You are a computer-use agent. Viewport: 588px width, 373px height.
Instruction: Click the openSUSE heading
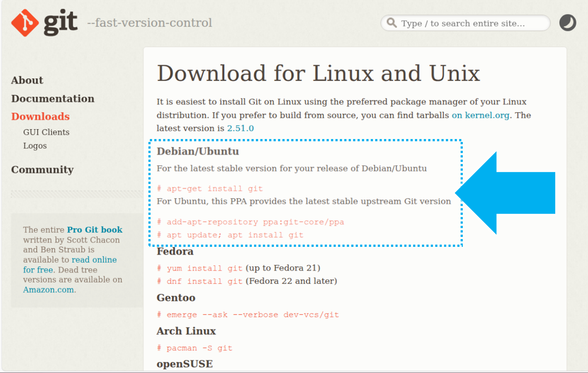(x=185, y=364)
